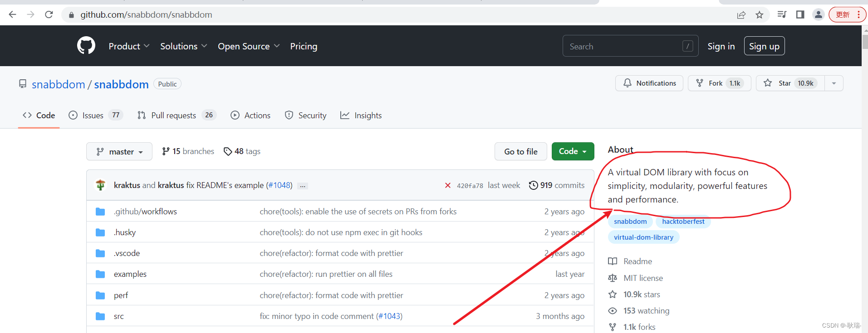This screenshot has height=333, width=868.
Task: Click the red update button in Chrome
Action: point(847,14)
